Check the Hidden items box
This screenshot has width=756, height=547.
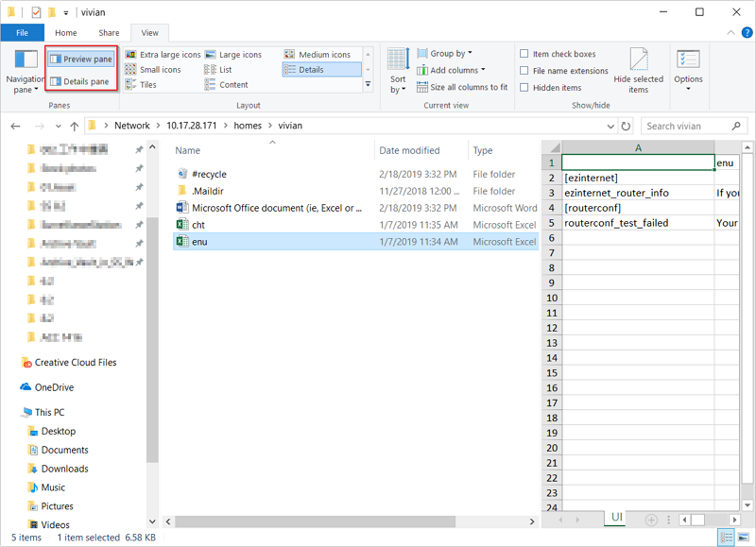(x=524, y=88)
